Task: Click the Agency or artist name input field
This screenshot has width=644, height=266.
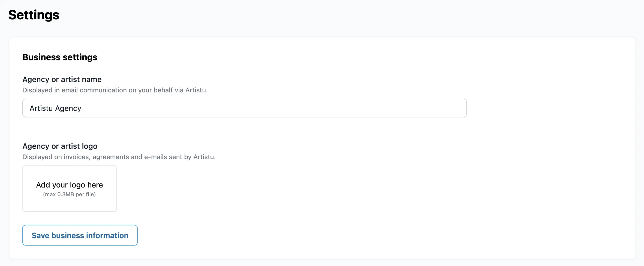Action: pos(244,108)
